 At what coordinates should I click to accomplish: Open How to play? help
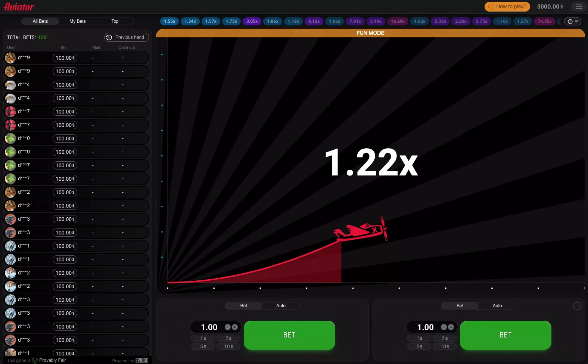click(x=507, y=7)
